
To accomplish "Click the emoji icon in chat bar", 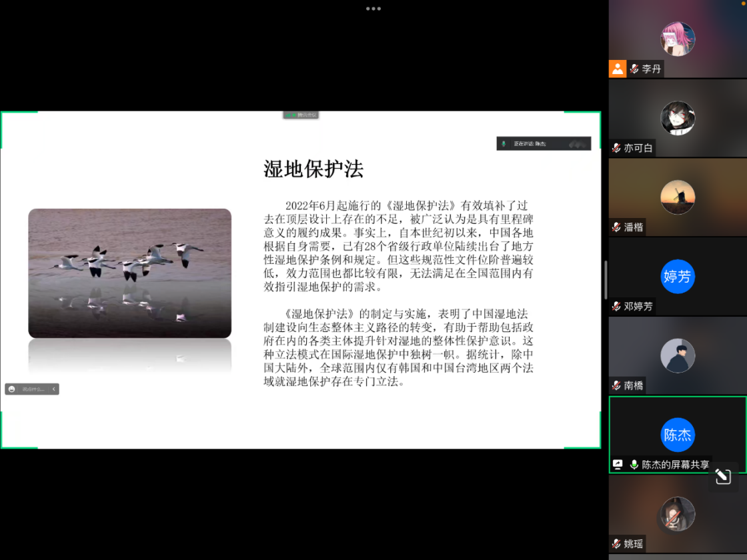I will point(12,389).
